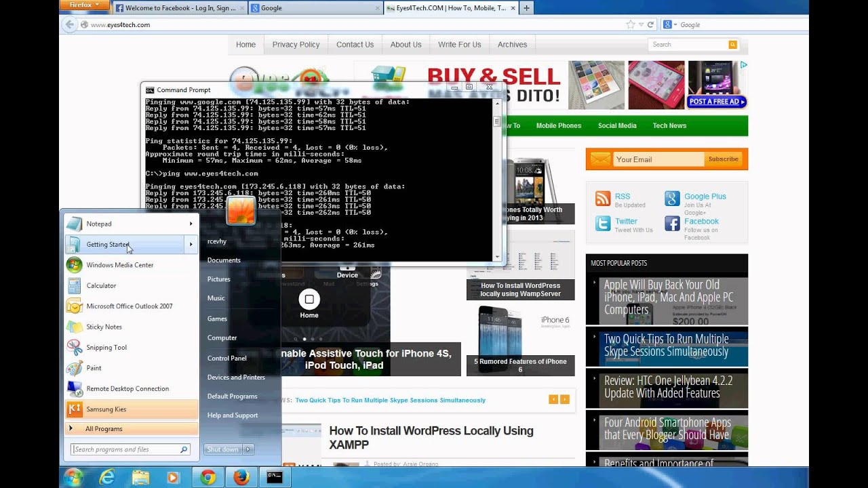Open the Google search engine dropdown in Firefox
This screenshot has width=868, height=488.
(670, 24)
